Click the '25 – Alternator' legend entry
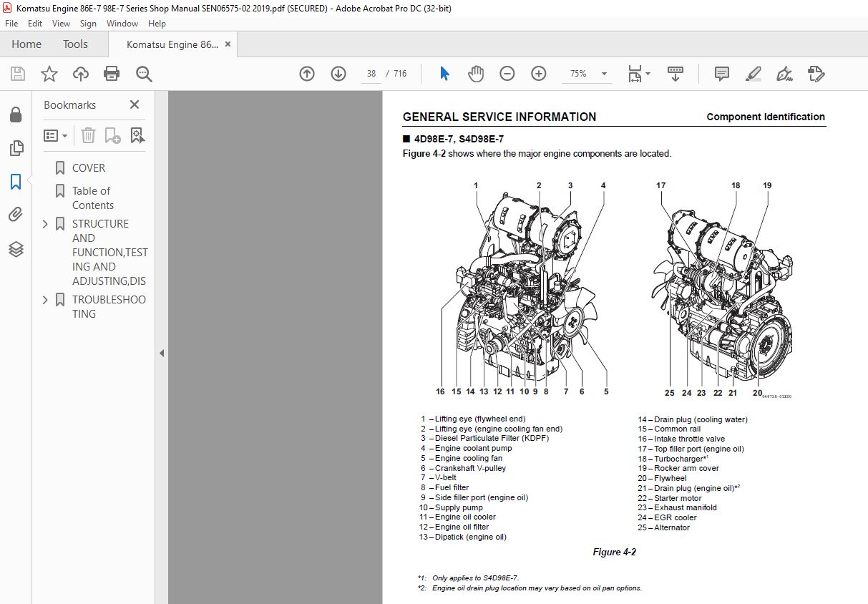The image size is (868, 604). point(664,527)
